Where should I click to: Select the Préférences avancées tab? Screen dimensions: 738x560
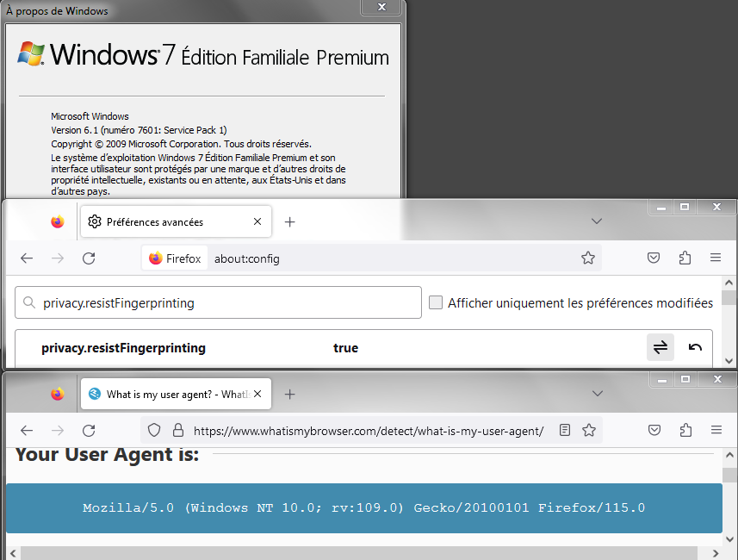(x=176, y=221)
